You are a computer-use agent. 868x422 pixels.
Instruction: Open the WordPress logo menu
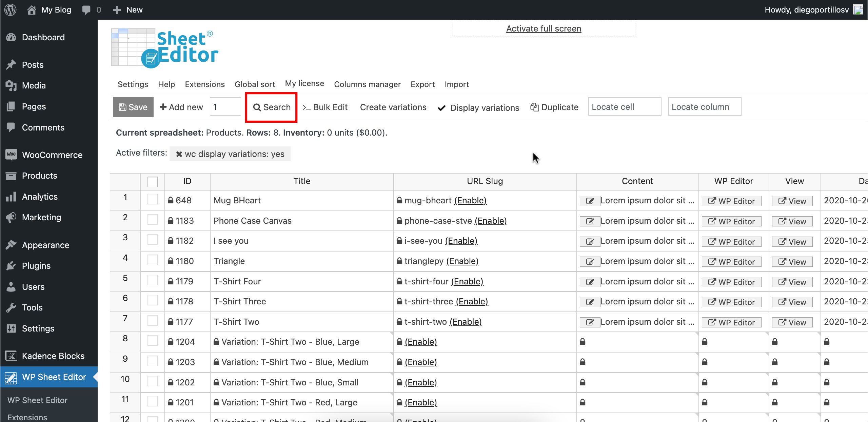pos(11,9)
